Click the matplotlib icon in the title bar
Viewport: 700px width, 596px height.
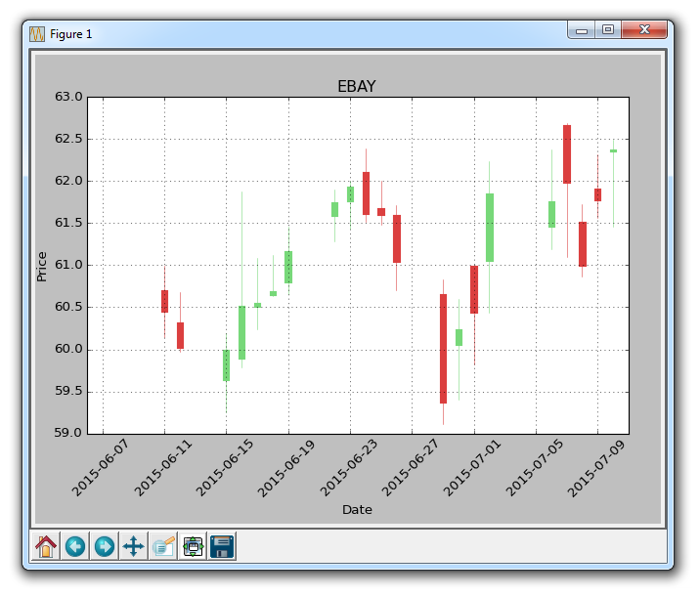37,33
